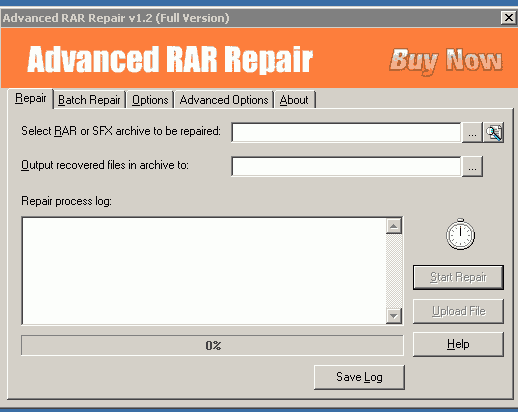Click the 0% progress bar
The height and width of the screenshot is (412, 518).
pos(212,345)
